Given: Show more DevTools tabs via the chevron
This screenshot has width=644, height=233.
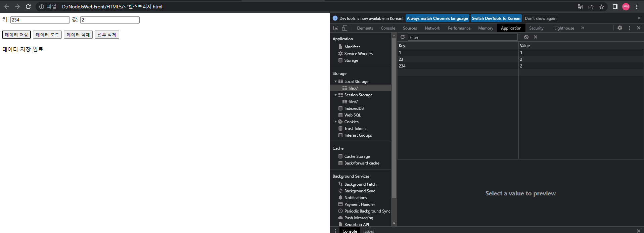Looking at the screenshot, I should (583, 28).
